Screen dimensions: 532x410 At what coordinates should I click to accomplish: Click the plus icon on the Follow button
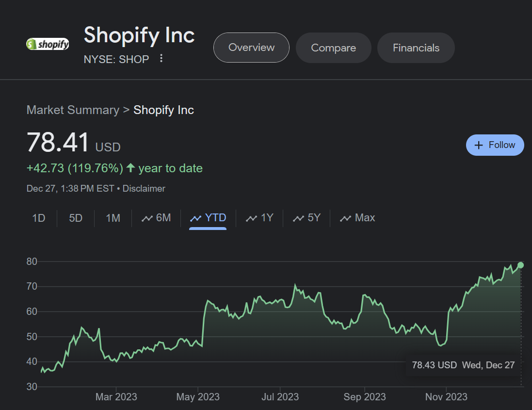(x=479, y=145)
